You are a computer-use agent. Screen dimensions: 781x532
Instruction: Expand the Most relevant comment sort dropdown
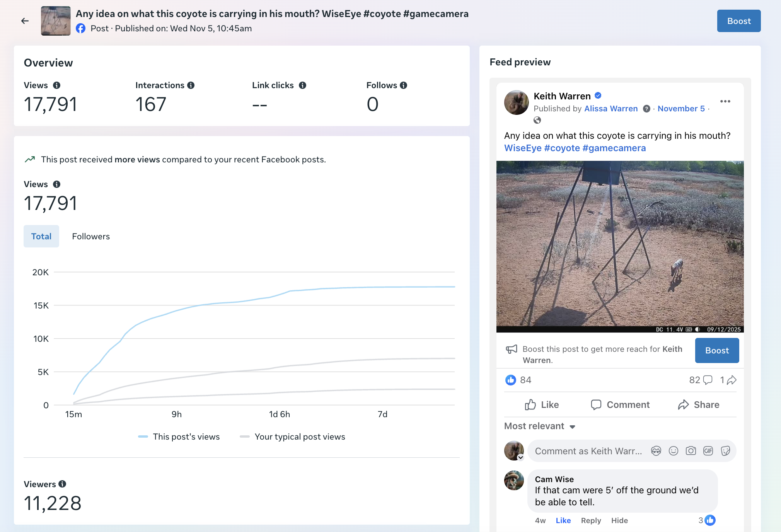[x=540, y=426]
